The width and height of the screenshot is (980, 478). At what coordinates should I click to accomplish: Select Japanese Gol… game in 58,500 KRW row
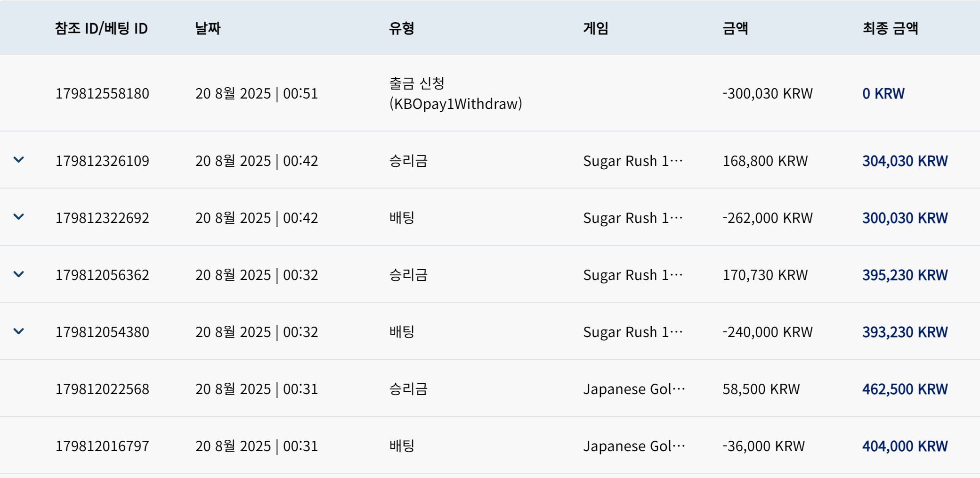634,389
